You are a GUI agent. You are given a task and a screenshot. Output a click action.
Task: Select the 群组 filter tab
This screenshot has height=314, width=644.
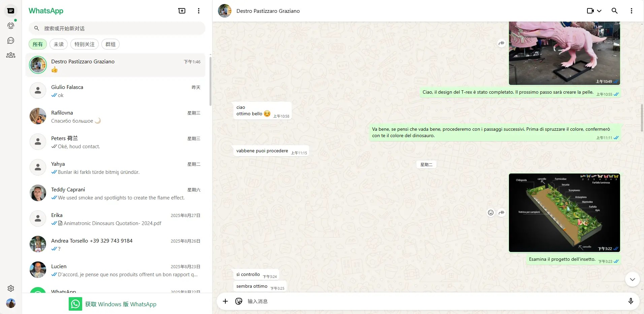click(110, 44)
